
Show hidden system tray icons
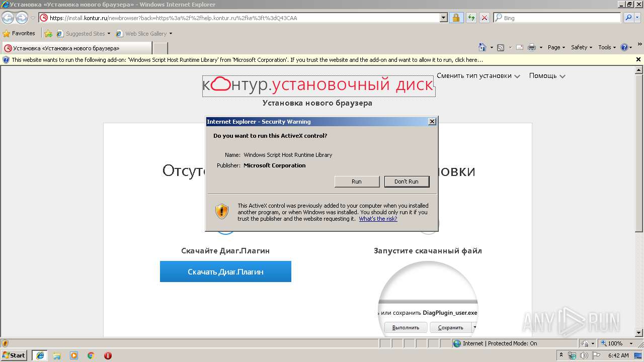561,355
